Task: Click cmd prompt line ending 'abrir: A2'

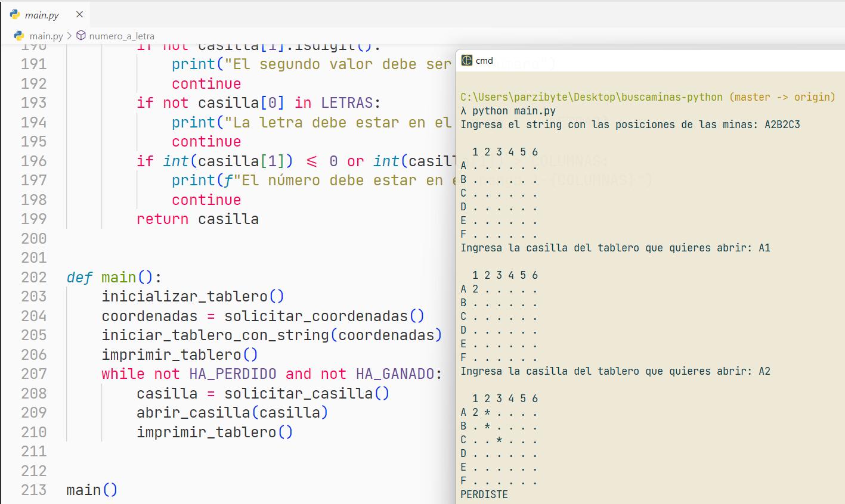Action: [615, 371]
